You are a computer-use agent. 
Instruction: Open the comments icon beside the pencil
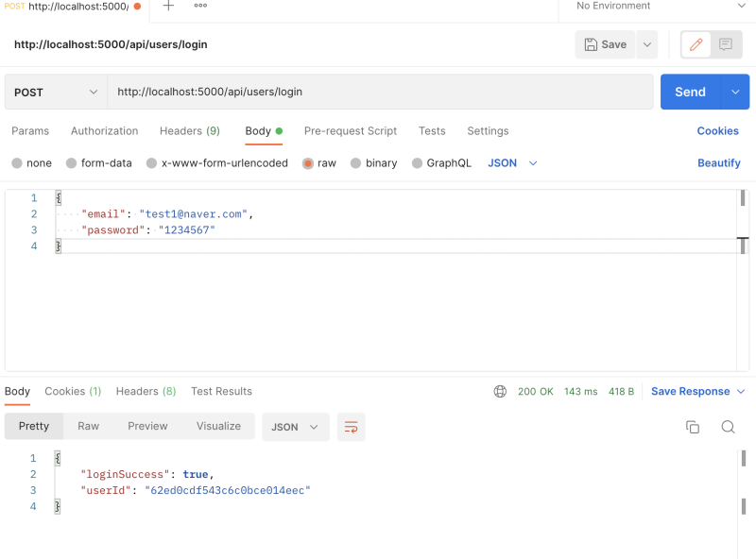coord(725,44)
